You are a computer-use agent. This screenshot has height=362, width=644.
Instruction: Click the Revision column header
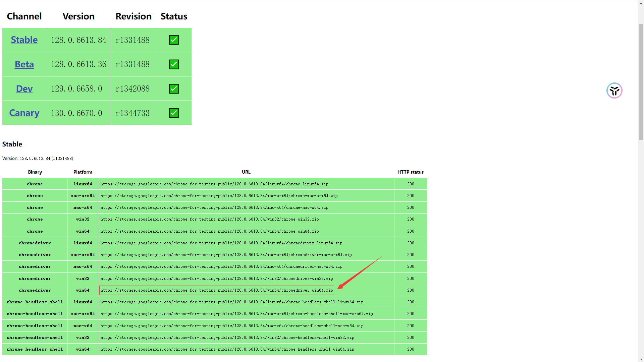coord(133,16)
